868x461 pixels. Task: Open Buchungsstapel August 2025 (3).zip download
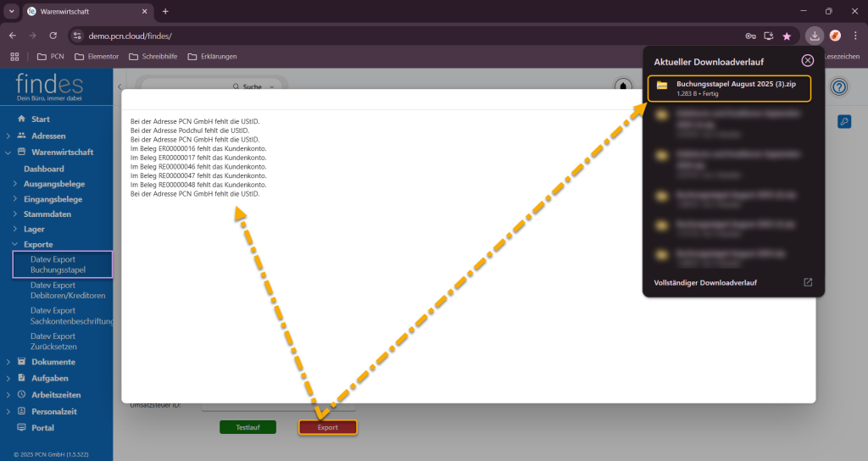tap(729, 89)
